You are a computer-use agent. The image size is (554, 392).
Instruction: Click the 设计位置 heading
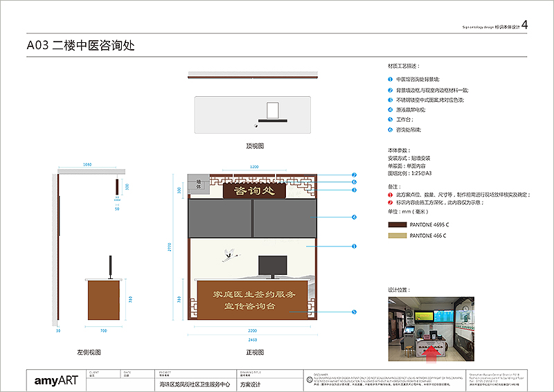[399, 290]
